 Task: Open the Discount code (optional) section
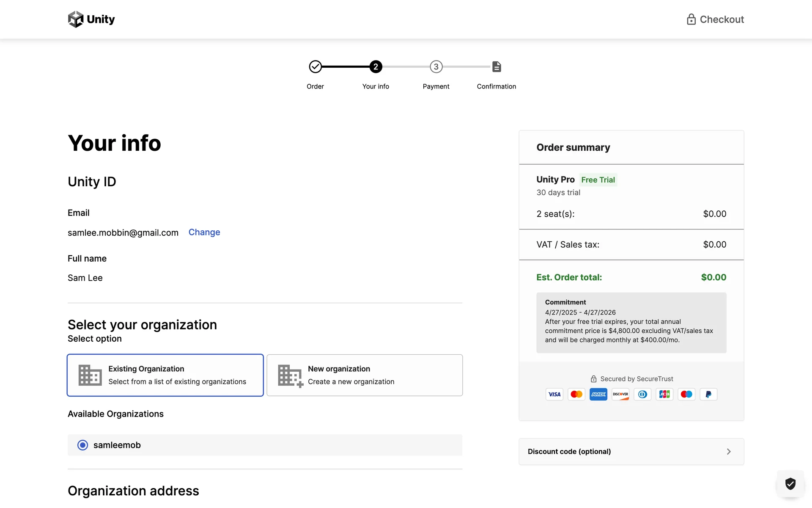coord(569,452)
